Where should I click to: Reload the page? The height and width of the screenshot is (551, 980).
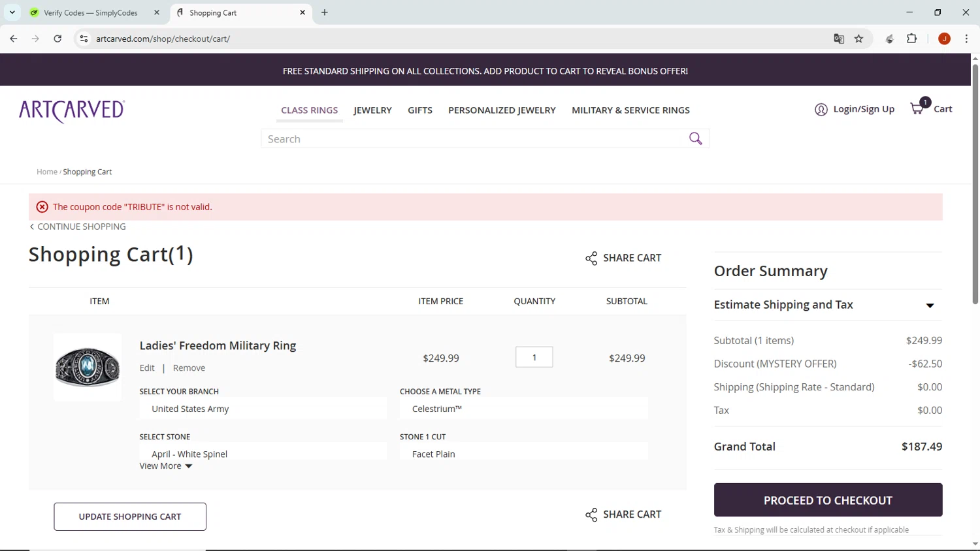point(57,39)
